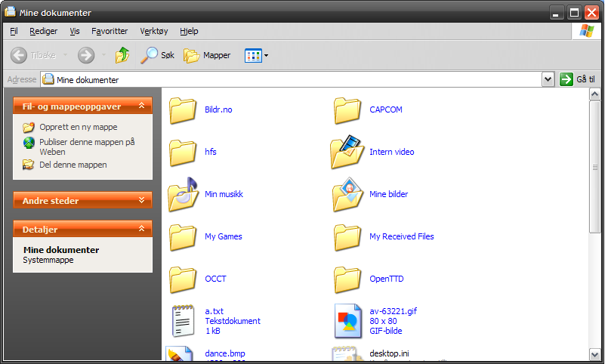This screenshot has width=605, height=364.
Task: Collapse the Fil- og mappeoppgaver panel
Action: [141, 105]
